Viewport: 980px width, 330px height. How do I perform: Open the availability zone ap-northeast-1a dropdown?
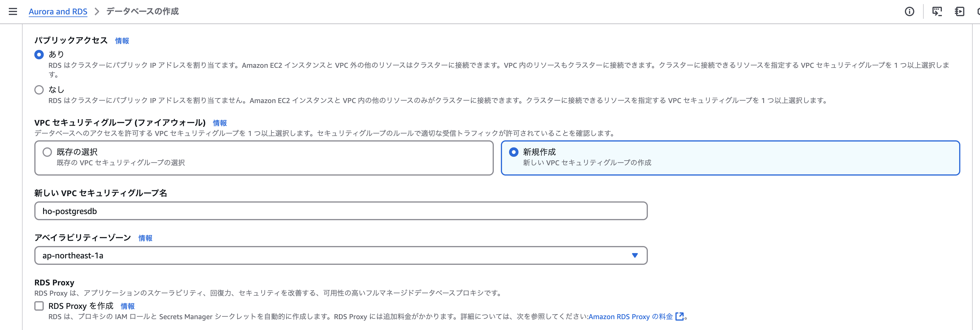tap(335, 255)
